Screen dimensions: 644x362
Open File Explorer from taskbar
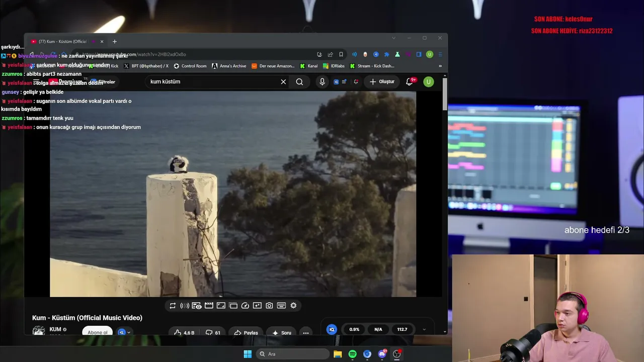(338, 354)
